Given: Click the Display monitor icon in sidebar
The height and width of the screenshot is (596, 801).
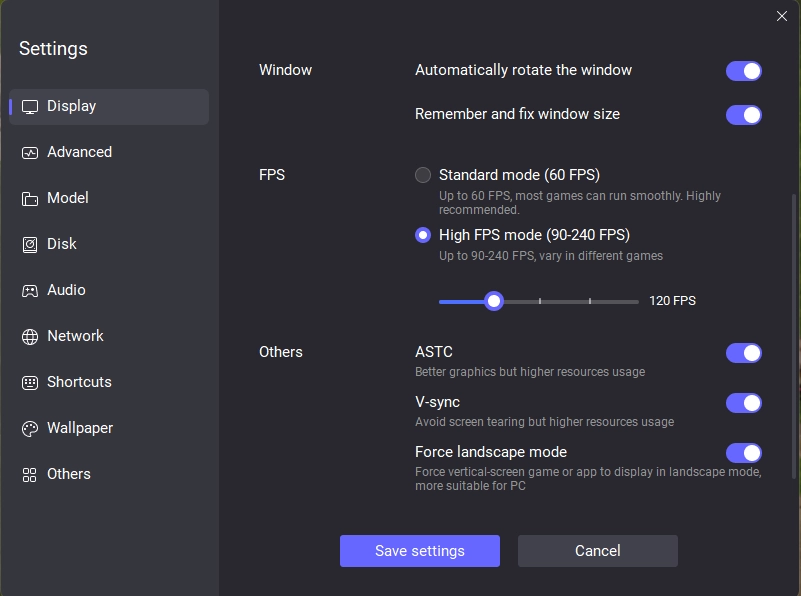Looking at the screenshot, I should (x=30, y=107).
